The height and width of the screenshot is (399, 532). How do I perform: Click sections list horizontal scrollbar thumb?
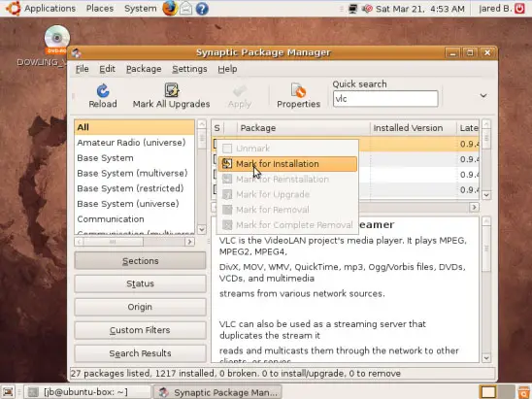point(113,242)
